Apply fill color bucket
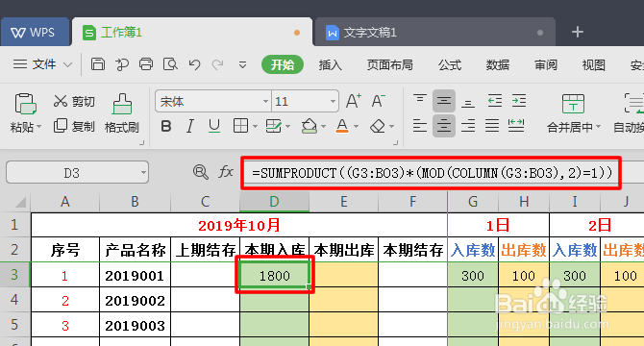This screenshot has height=346, width=644. pos(309,126)
